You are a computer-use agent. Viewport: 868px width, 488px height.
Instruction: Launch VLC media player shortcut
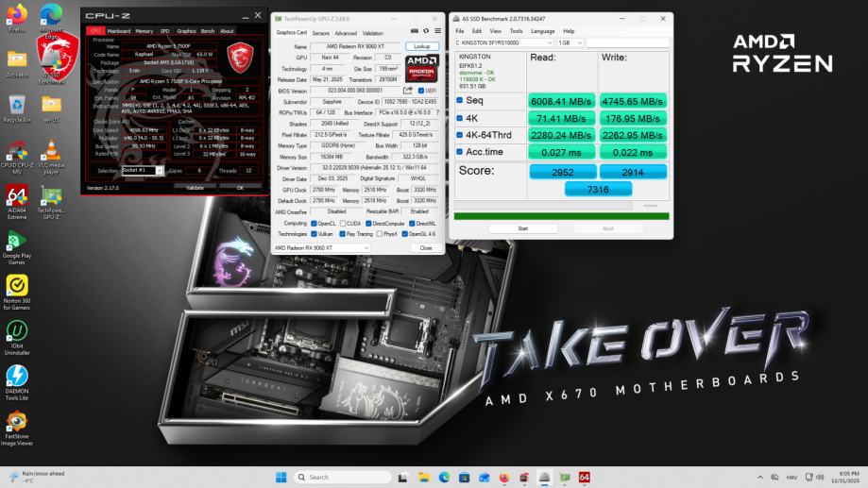(51, 157)
